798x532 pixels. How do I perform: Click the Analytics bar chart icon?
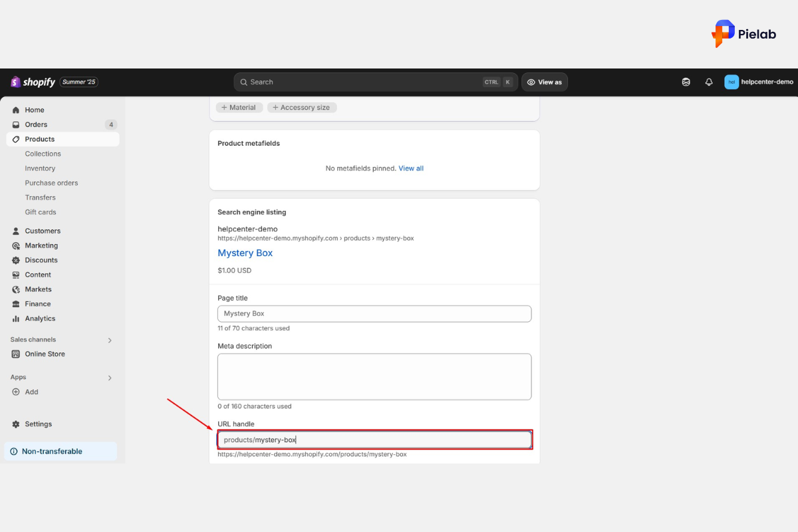pyautogui.click(x=16, y=319)
